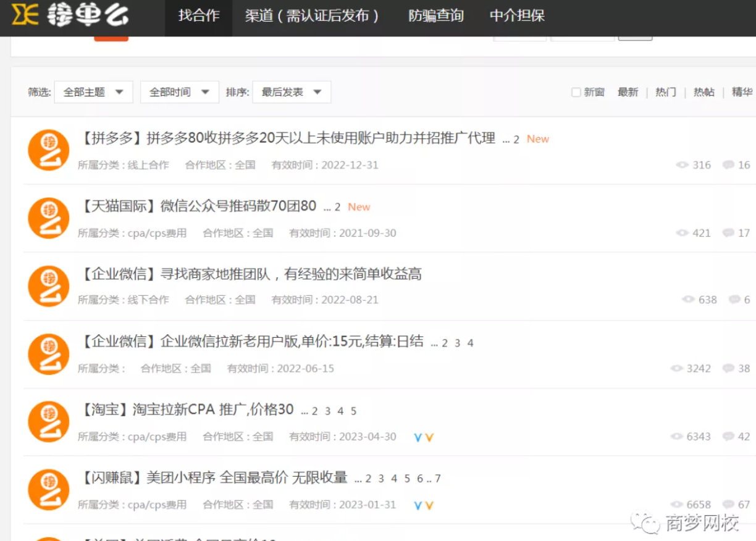This screenshot has width=756, height=541.
Task: Click avatar of the 拼多多 post
Action: (49, 150)
